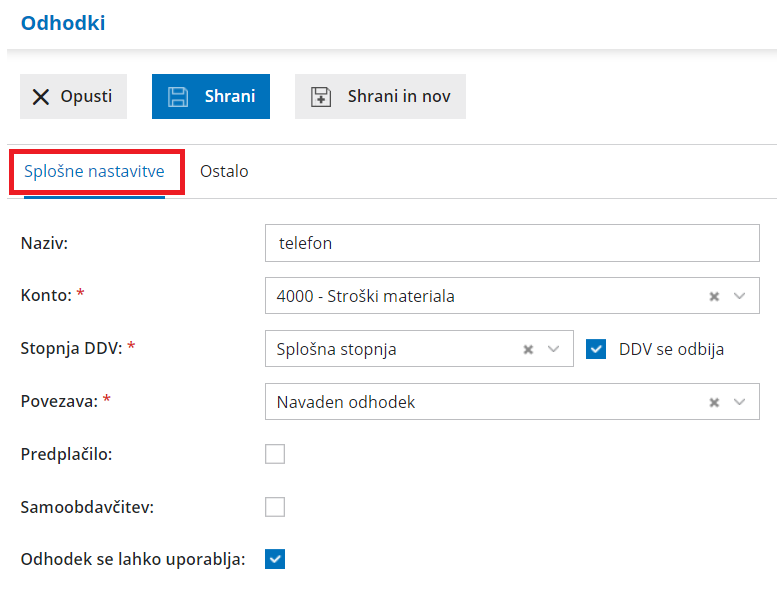The height and width of the screenshot is (590, 780).
Task: Toggle Odhodek se lahko uporablja checkbox
Action: tap(275, 559)
